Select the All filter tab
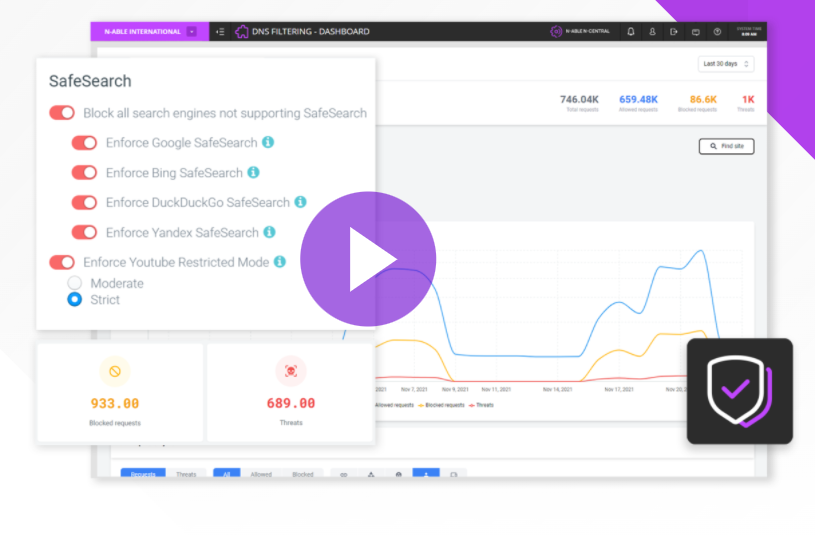 tap(227, 473)
